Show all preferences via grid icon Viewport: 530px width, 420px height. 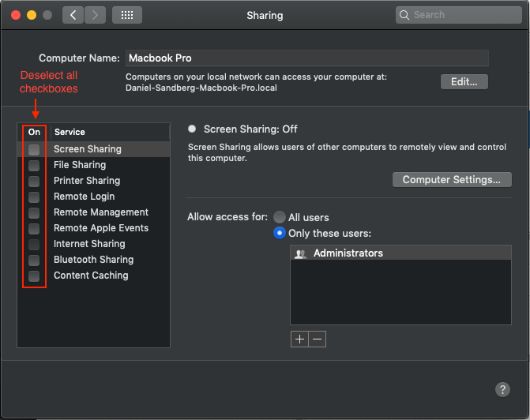pos(127,15)
